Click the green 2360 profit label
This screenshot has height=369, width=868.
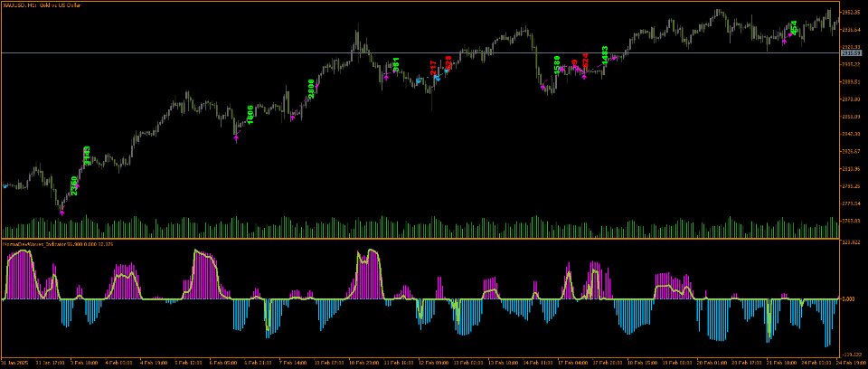[73, 185]
